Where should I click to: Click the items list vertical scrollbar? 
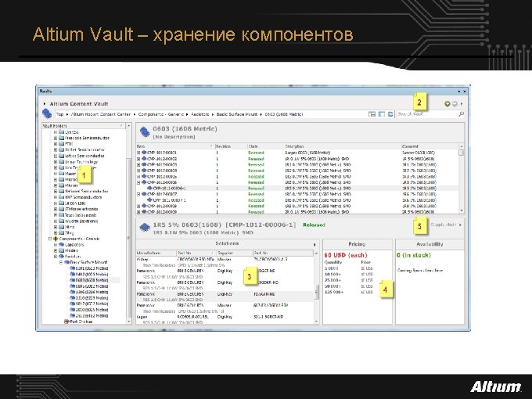(462, 179)
